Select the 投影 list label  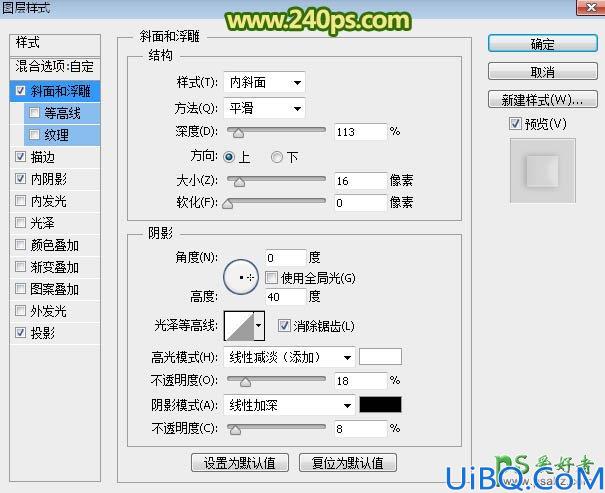(42, 333)
